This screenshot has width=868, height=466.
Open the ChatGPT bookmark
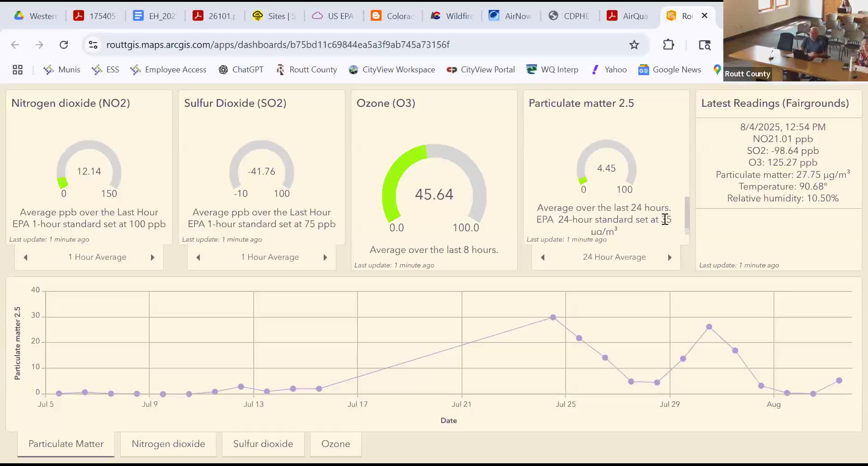click(241, 70)
